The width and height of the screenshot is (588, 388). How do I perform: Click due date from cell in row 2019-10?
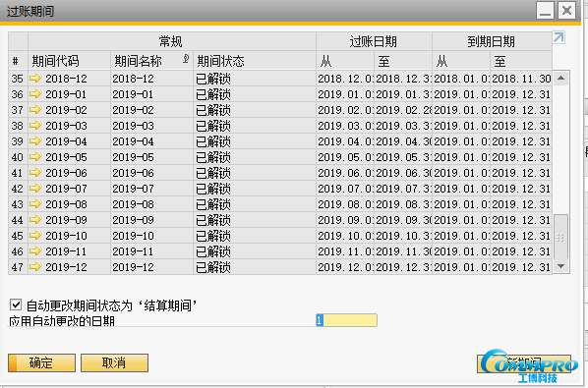tap(461, 236)
